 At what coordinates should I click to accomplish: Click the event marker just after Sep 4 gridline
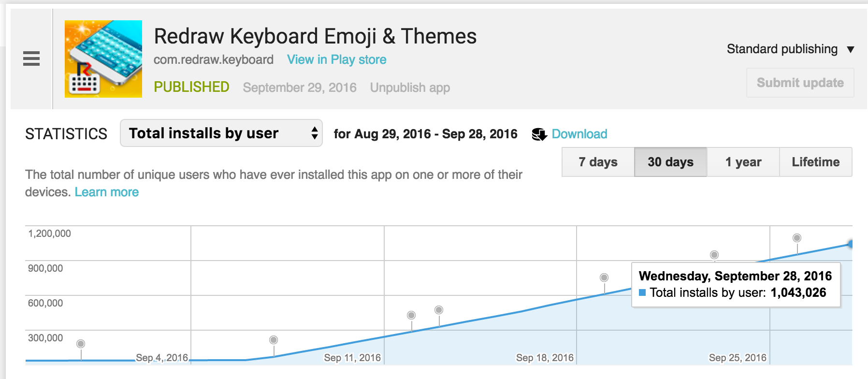click(274, 340)
